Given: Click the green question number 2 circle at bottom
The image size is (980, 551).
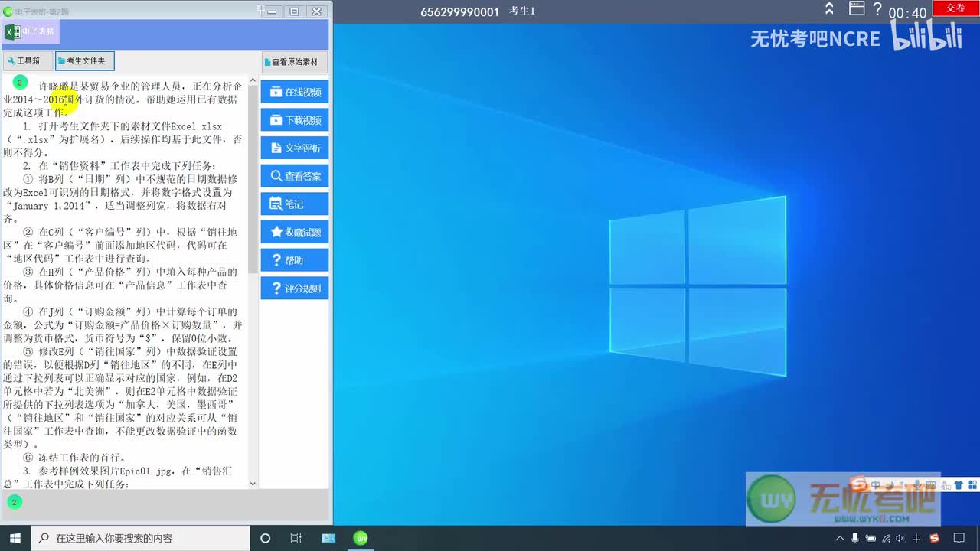Looking at the screenshot, I should click(14, 502).
